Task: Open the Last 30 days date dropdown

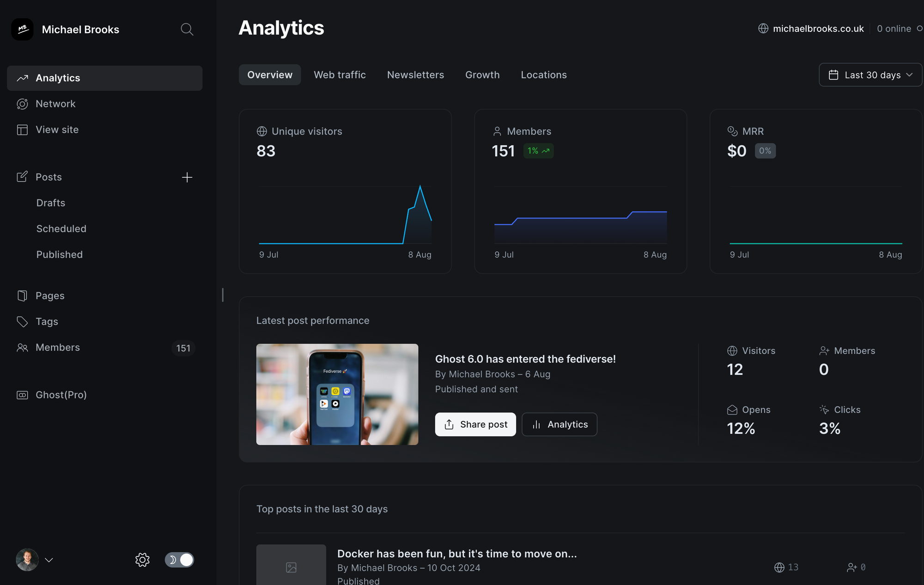Action: (x=870, y=75)
